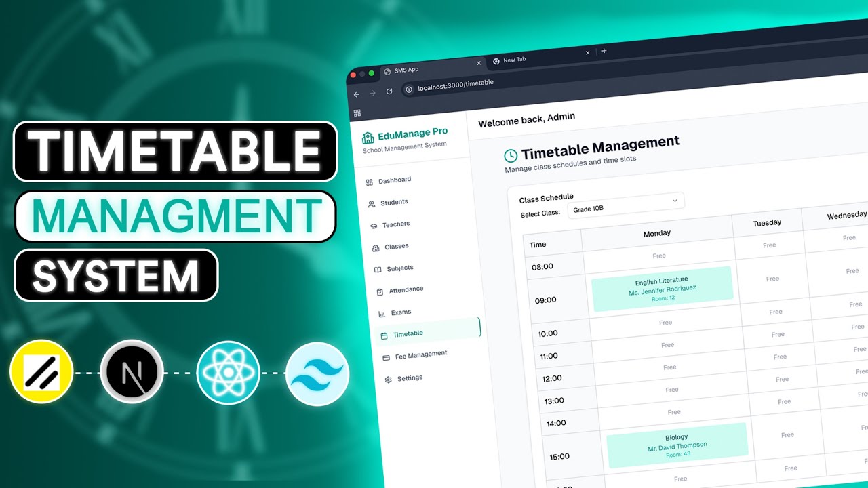Click the Fee Management card icon

(x=386, y=357)
